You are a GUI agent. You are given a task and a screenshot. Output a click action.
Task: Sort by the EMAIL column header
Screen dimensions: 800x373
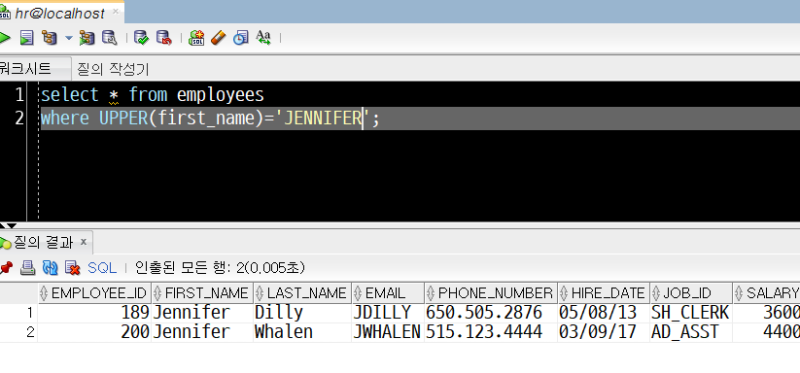pos(388,293)
